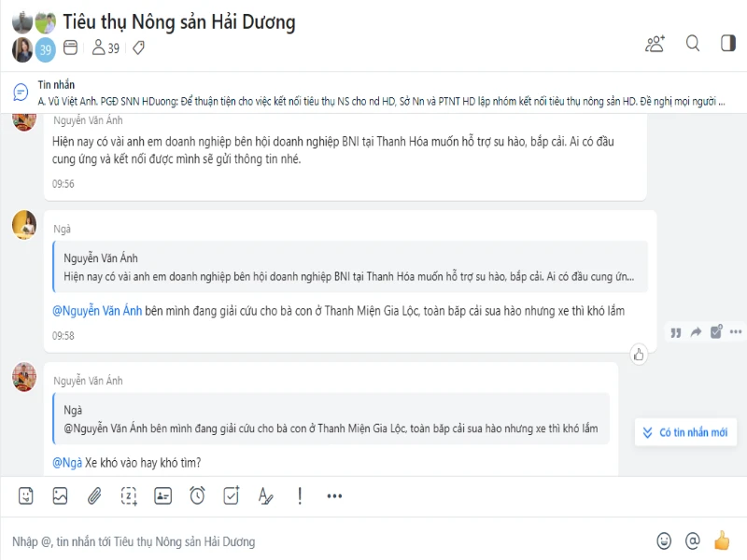Jump to new messages via 'Có tin nhắn mới'
This screenshot has height=560, width=747.
(685, 432)
